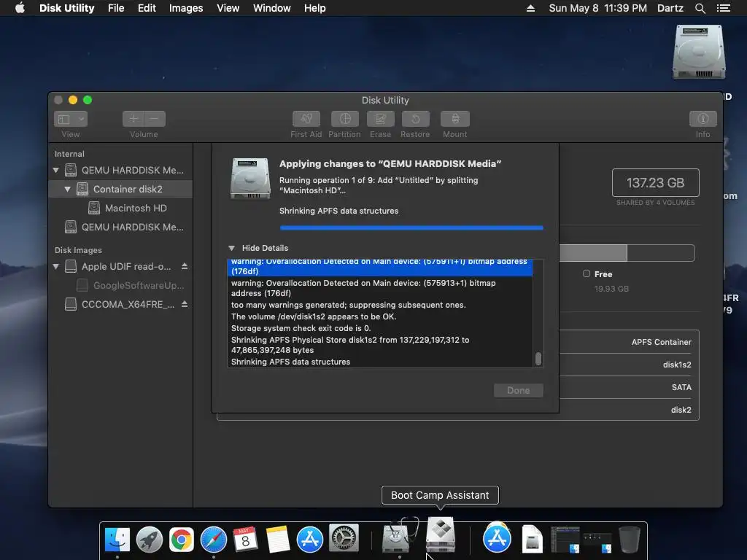747x560 pixels.
Task: Click the eject icon in menu bar
Action: tap(530, 8)
